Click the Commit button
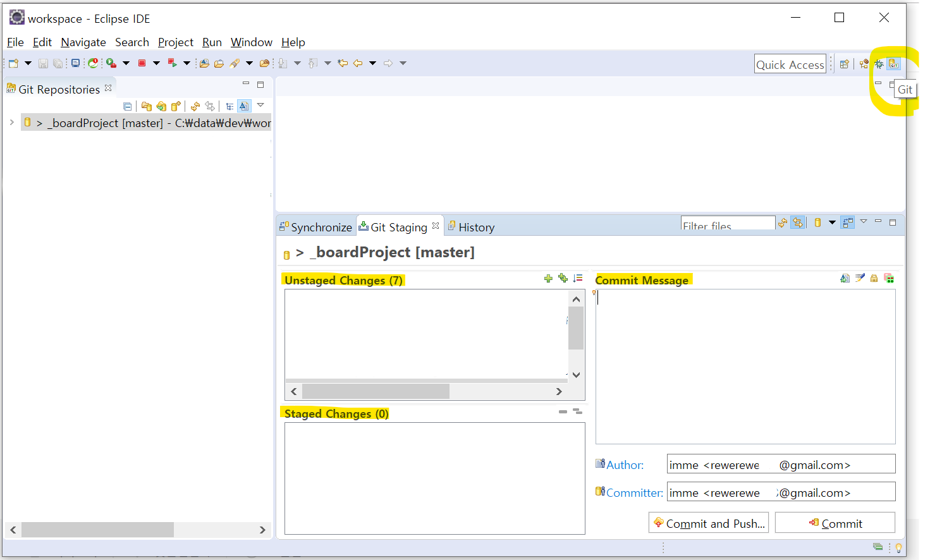Viewport: 930px width, 560px height. click(835, 523)
